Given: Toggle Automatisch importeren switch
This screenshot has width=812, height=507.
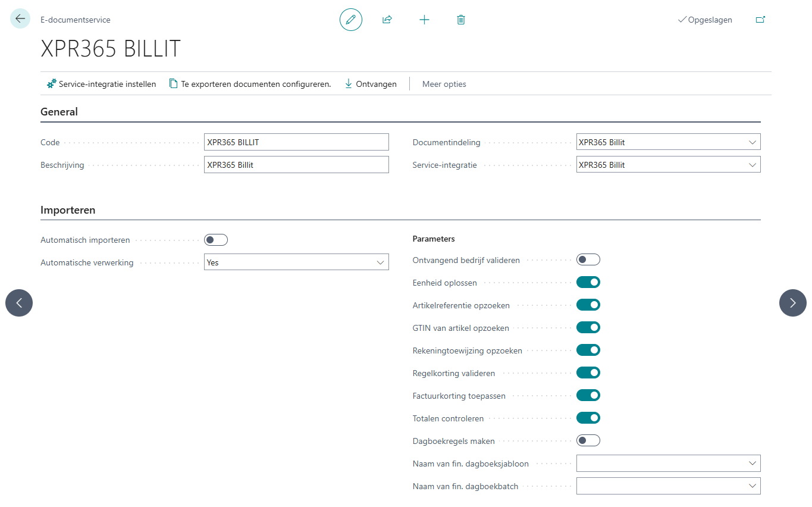Looking at the screenshot, I should [216, 240].
